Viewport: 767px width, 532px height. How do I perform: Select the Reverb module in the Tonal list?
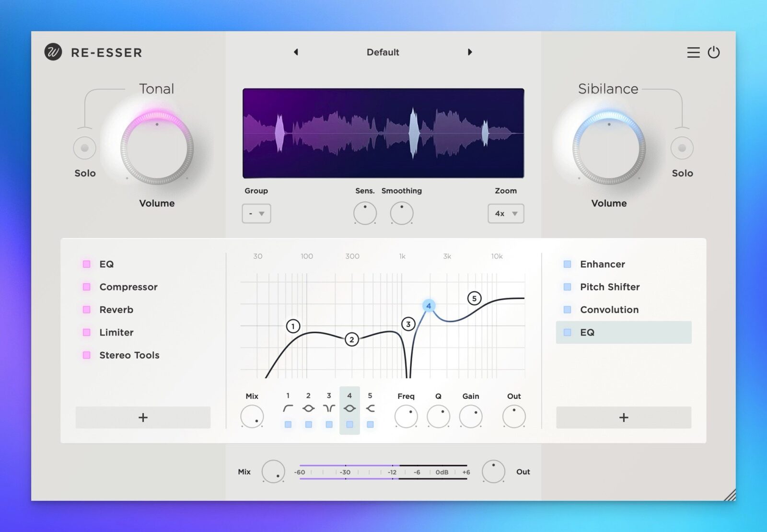(x=116, y=310)
